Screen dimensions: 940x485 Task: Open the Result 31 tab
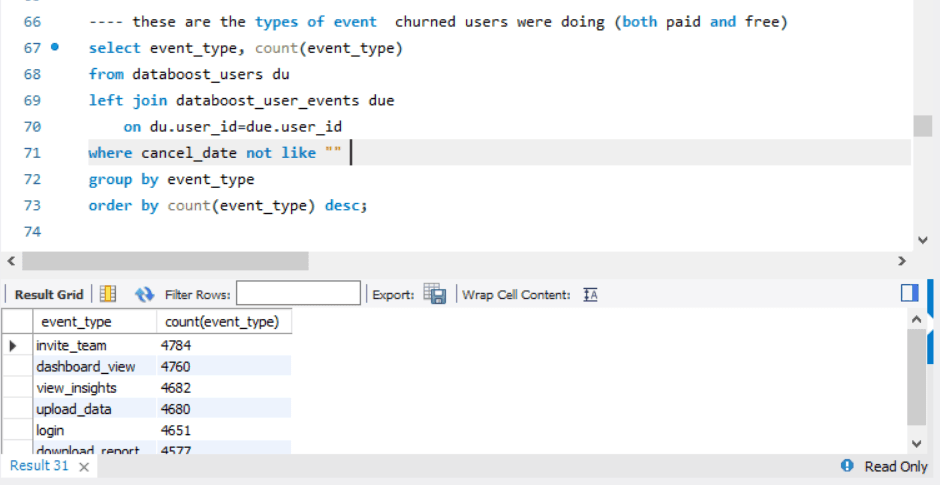tap(40, 466)
